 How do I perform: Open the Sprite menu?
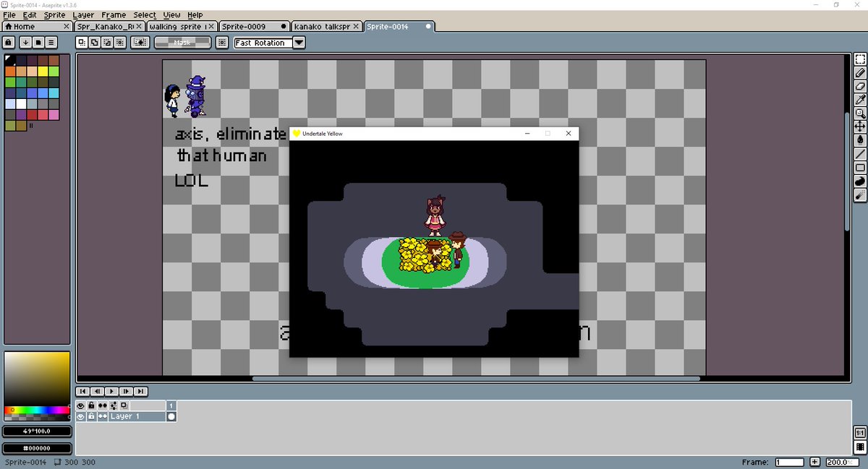coord(54,14)
